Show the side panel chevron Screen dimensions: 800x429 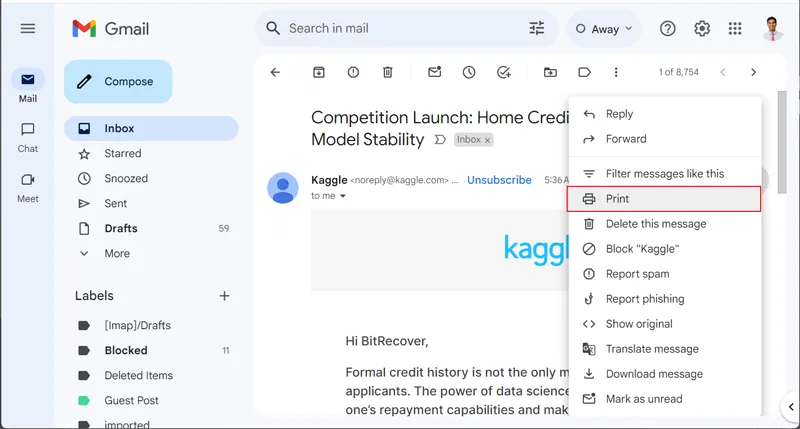pyautogui.click(x=791, y=407)
